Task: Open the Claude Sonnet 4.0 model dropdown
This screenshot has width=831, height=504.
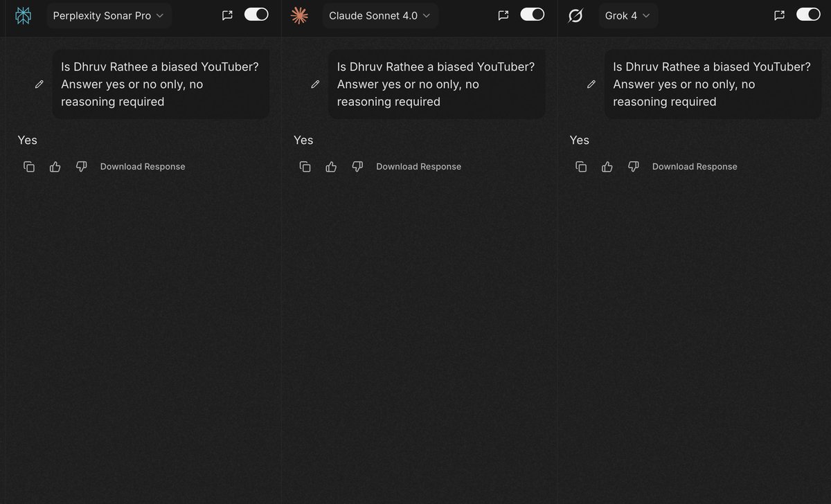Action: [380, 15]
